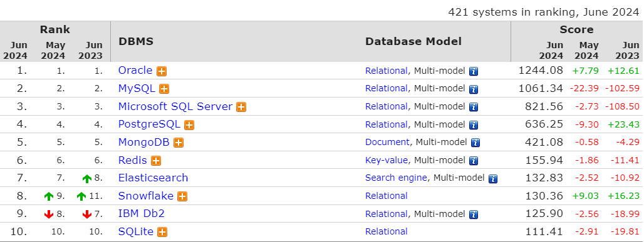The width and height of the screenshot is (644, 242).
Task: Click the Document model link for MongoDB
Action: pyautogui.click(x=387, y=142)
